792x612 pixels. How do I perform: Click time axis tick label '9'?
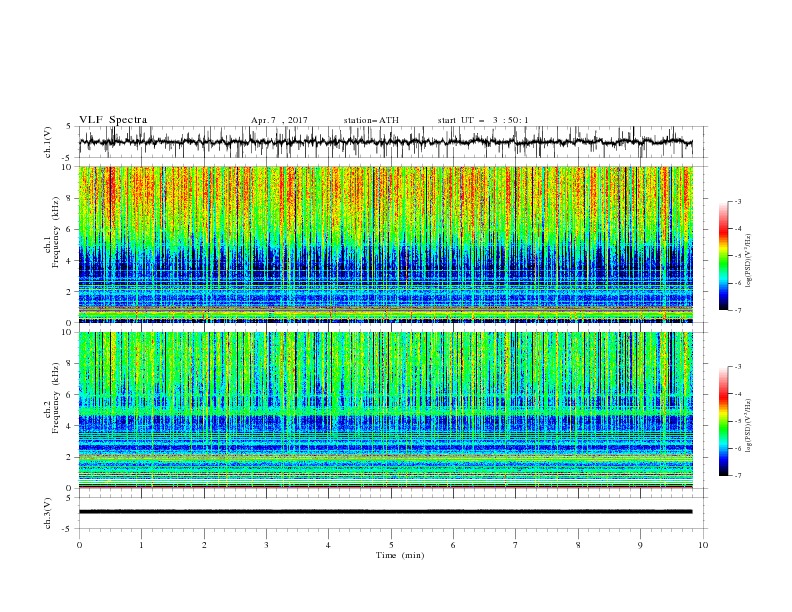640,545
